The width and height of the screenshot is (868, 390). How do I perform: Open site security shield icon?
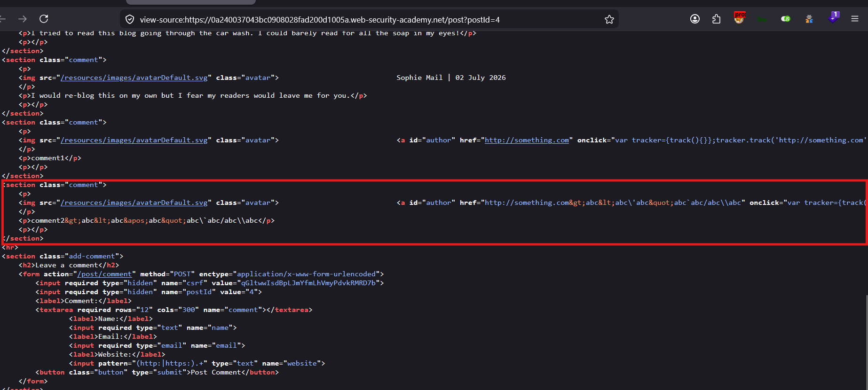(x=130, y=19)
